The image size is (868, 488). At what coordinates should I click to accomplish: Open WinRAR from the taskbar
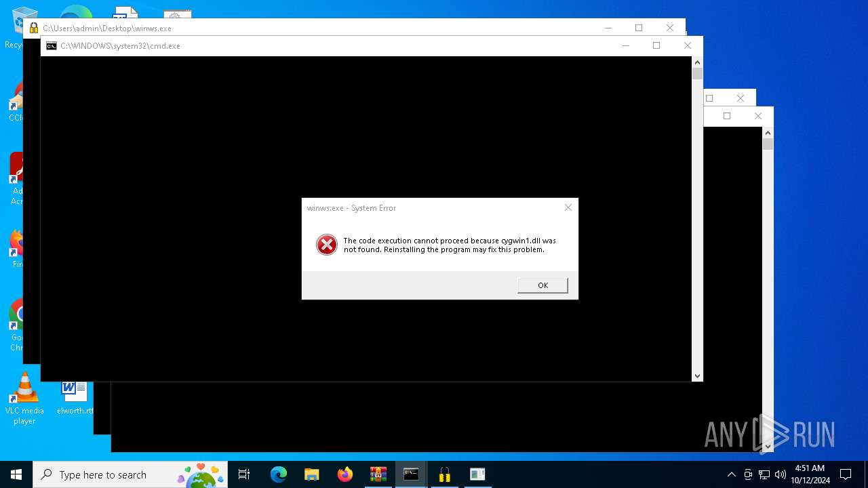click(378, 474)
